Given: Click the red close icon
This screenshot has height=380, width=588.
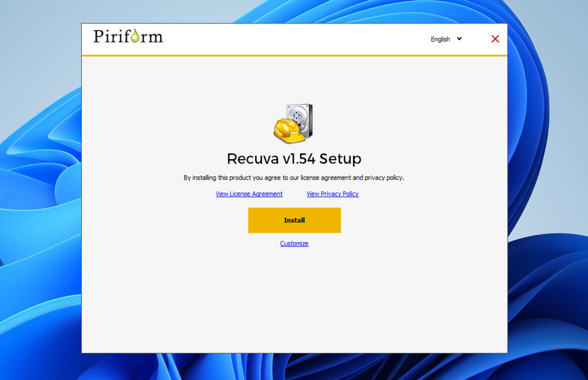Looking at the screenshot, I should click(495, 39).
